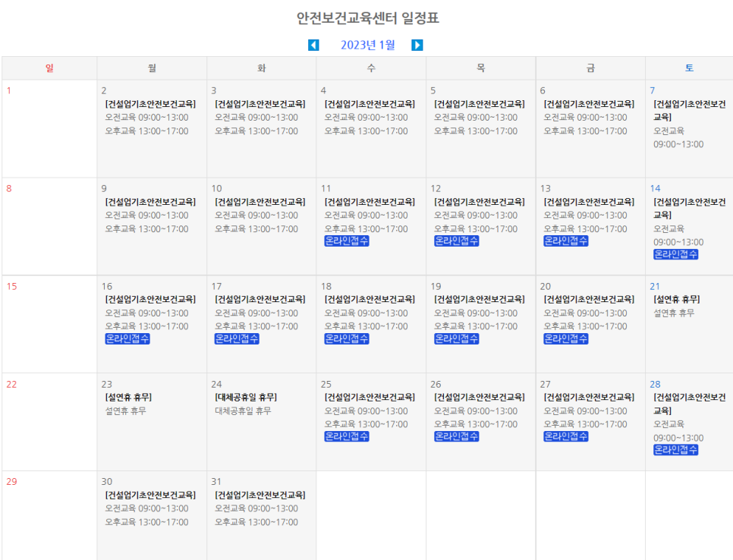Select blue date number 14
The image size is (733, 560).
(x=655, y=188)
